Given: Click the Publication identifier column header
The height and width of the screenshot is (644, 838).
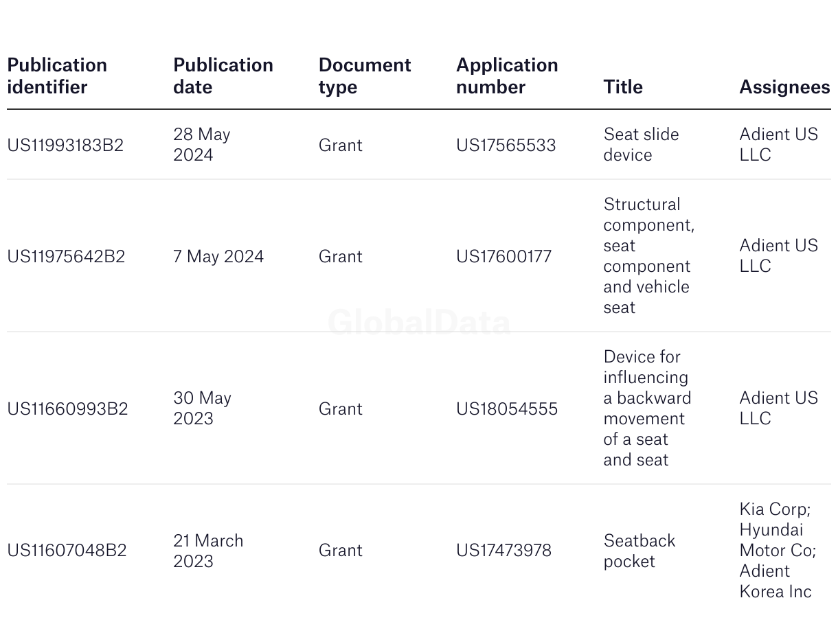Looking at the screenshot, I should (57, 76).
